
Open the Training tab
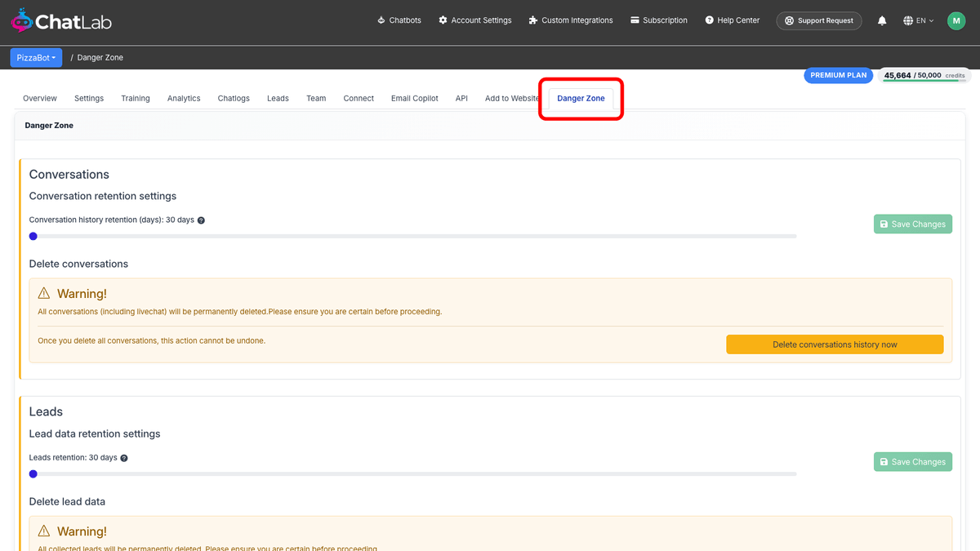tap(136, 98)
